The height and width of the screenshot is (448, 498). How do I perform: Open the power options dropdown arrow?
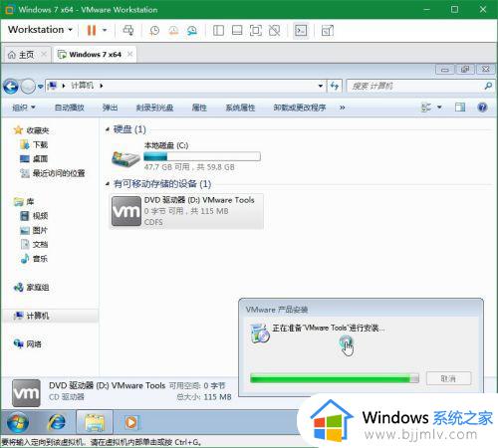tap(105, 30)
